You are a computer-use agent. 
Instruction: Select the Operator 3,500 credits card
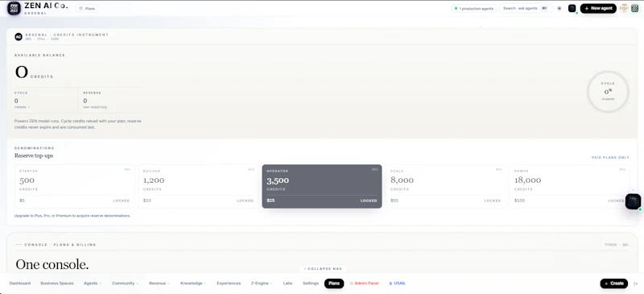tap(322, 186)
